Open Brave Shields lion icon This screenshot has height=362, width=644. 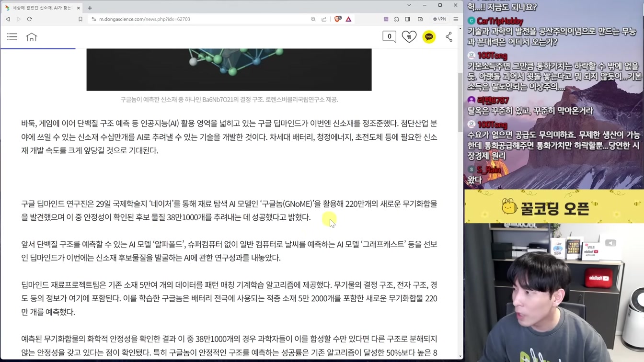[338, 19]
